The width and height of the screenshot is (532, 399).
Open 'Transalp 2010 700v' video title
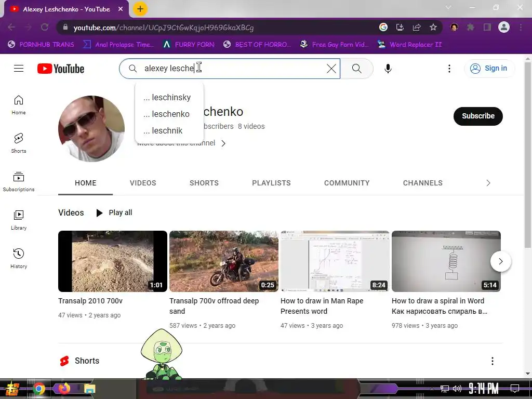click(x=90, y=301)
